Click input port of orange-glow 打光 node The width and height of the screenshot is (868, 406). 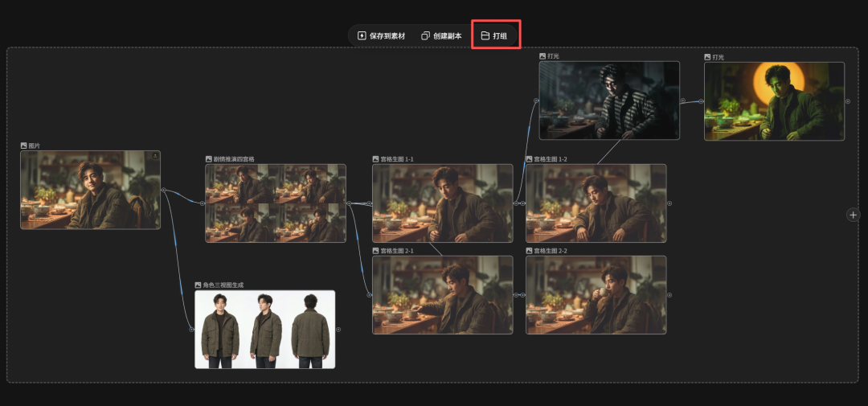point(701,101)
